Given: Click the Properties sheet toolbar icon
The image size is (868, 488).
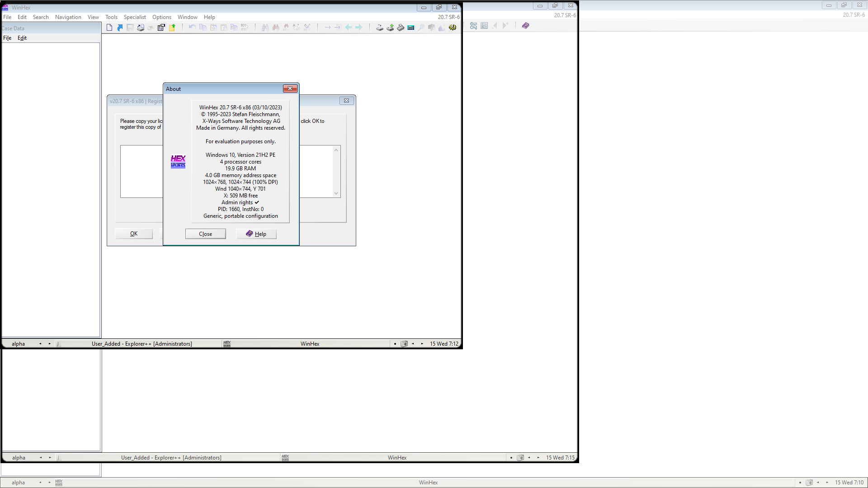Looking at the screenshot, I should 161,28.
